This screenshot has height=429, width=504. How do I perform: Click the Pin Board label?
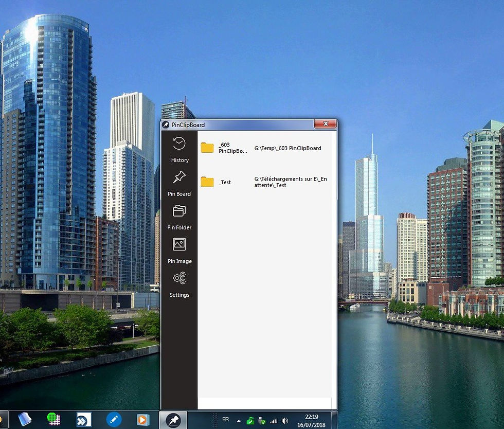179,194
